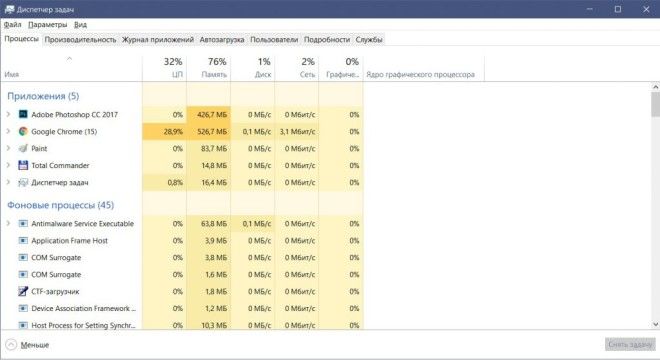The height and width of the screenshot is (360, 660).
Task: Click the Total Commander floppy icon
Action: click(x=23, y=165)
